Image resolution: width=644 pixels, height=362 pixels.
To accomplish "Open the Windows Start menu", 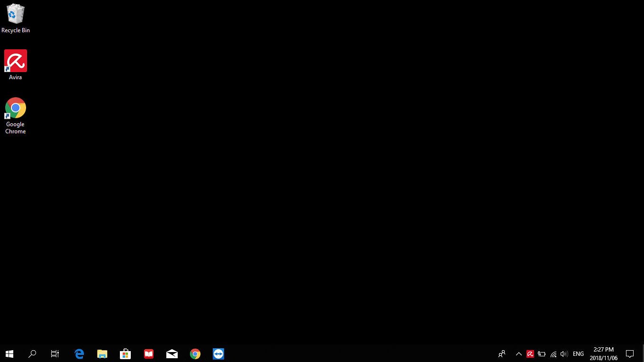I will click(9, 353).
